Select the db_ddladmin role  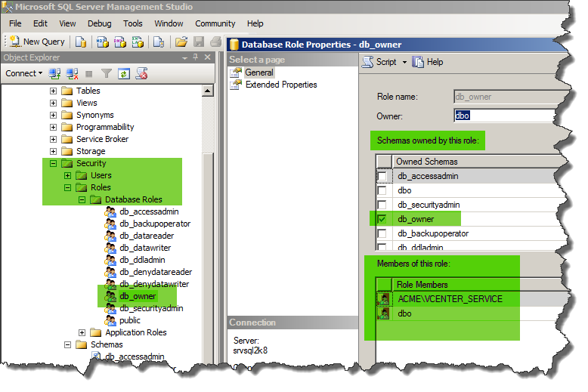tap(142, 260)
